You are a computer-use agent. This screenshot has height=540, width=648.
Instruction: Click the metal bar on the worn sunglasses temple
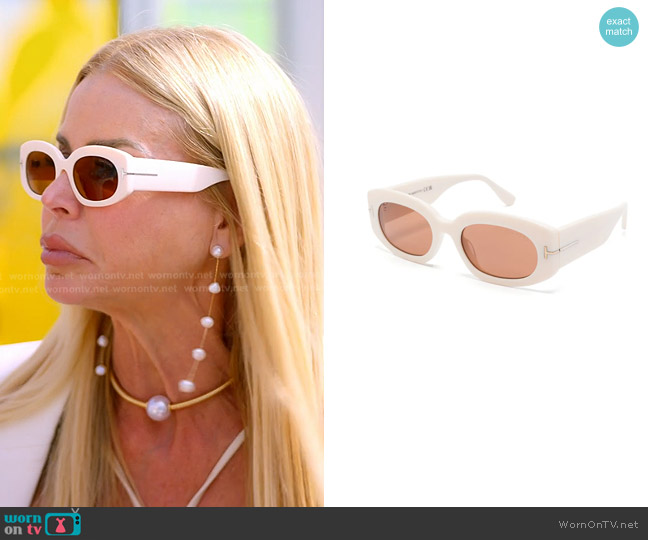(141, 173)
